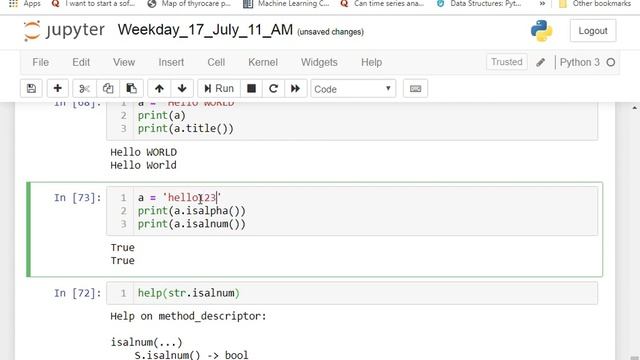Click print(a.title()) line in upper cell
The width and height of the screenshot is (640, 360).
pos(186,129)
